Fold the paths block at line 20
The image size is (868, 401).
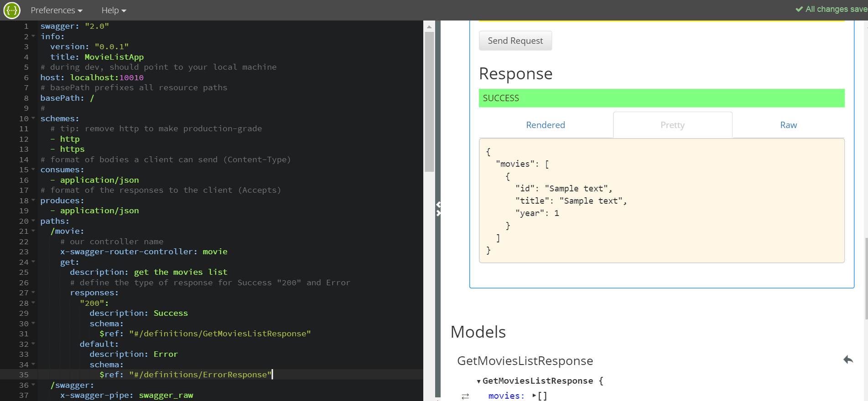pyautogui.click(x=33, y=221)
